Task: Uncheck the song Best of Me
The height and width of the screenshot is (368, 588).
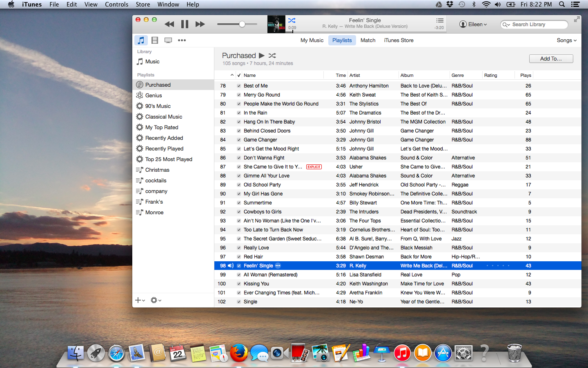Action: coord(239,86)
